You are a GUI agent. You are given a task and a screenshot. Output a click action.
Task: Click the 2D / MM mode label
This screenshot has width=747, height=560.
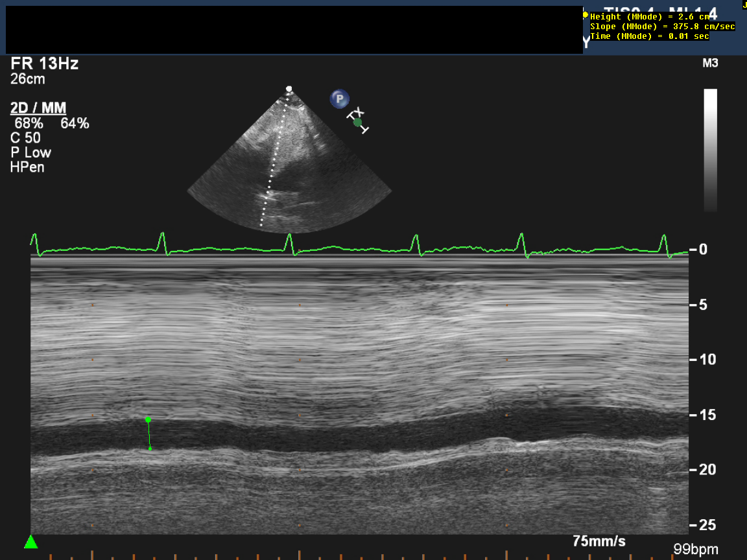[38, 108]
